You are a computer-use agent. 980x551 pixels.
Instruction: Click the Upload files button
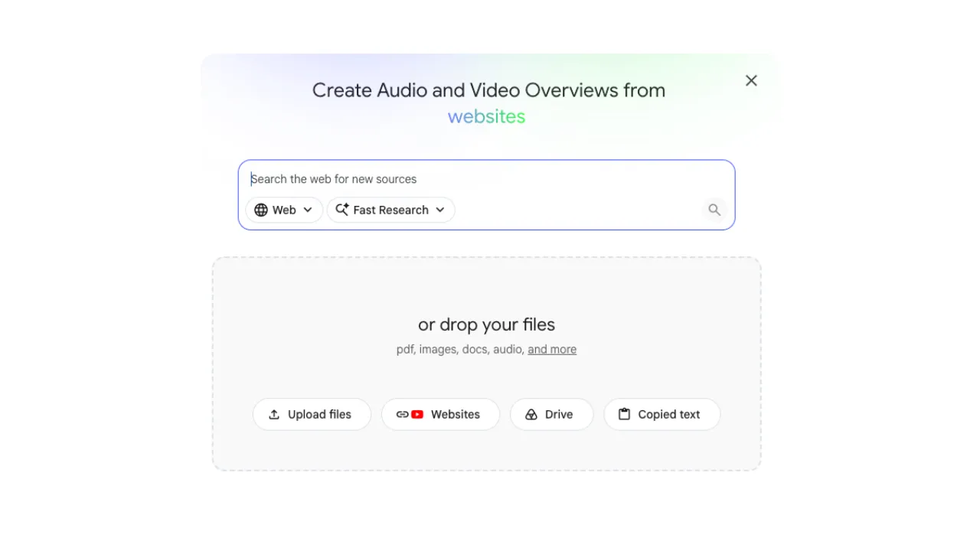pos(312,414)
